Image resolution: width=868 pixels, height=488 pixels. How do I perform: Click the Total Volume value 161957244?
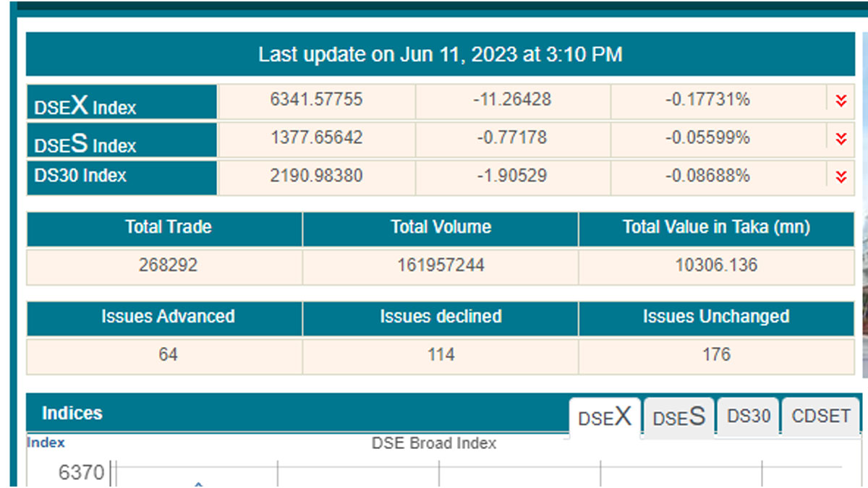tap(441, 265)
